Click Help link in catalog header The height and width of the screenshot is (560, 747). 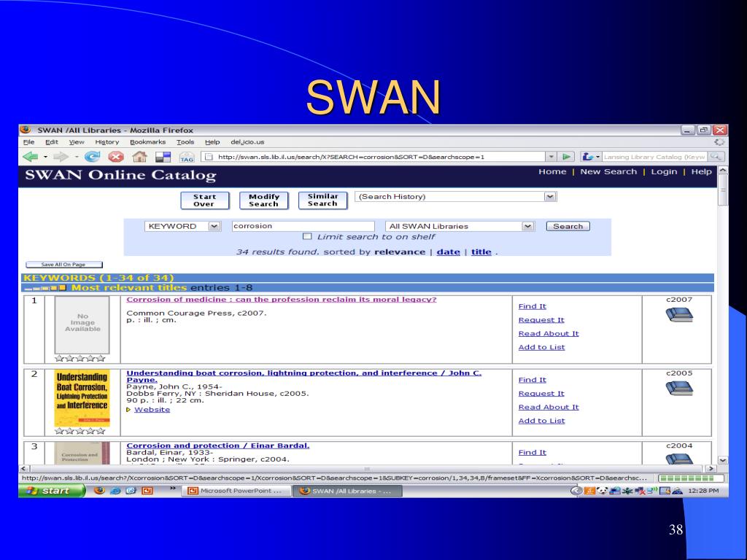click(x=701, y=171)
